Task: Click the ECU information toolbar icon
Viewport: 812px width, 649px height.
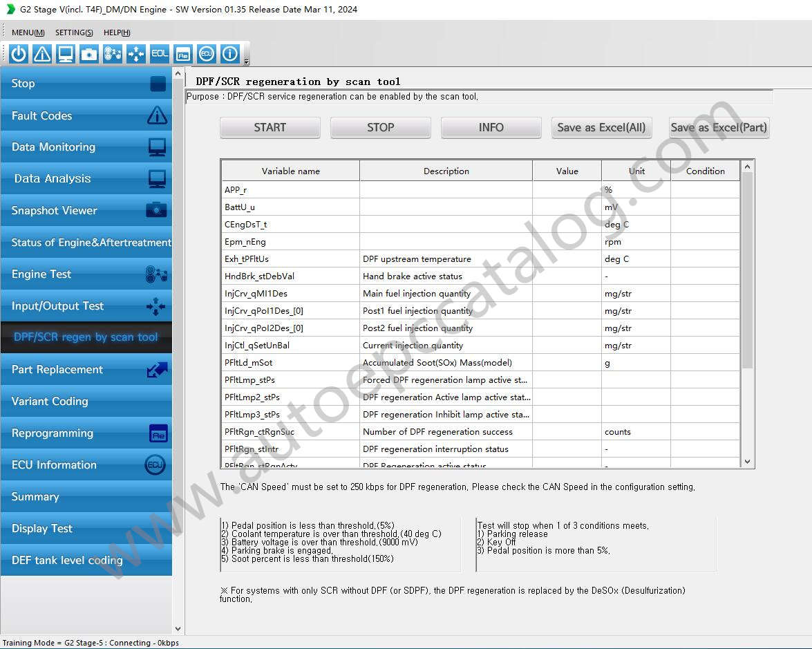Action: pos(206,53)
